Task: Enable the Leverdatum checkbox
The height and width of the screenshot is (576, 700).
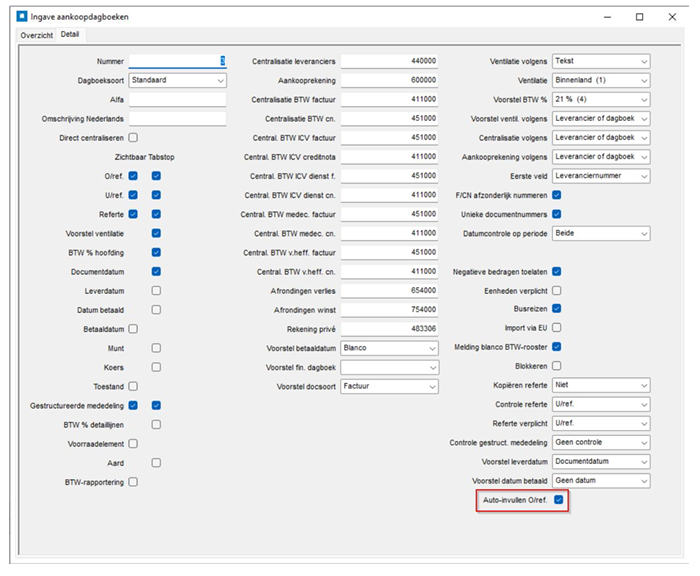Action: click(156, 291)
